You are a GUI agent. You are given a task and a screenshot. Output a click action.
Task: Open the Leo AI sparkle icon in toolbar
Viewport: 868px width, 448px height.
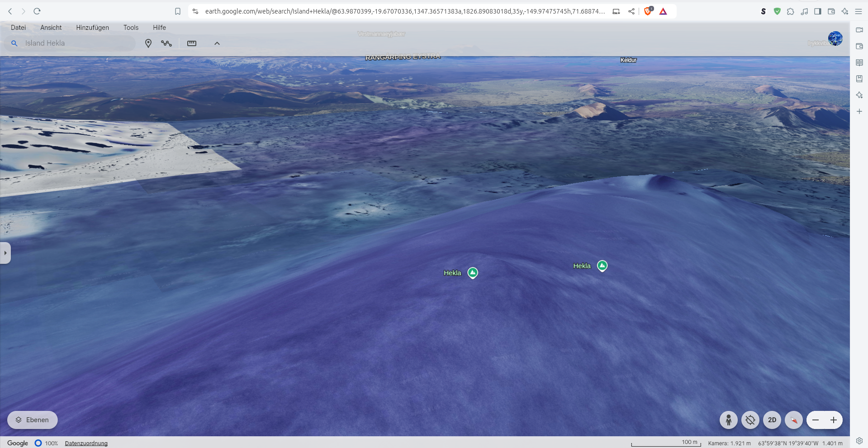click(x=845, y=11)
